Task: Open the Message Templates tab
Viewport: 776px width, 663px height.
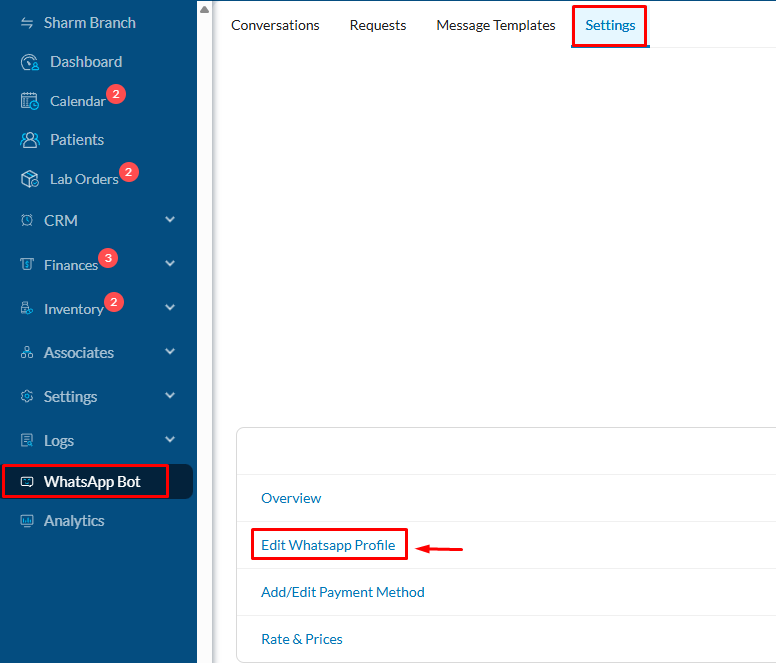Action: point(496,25)
